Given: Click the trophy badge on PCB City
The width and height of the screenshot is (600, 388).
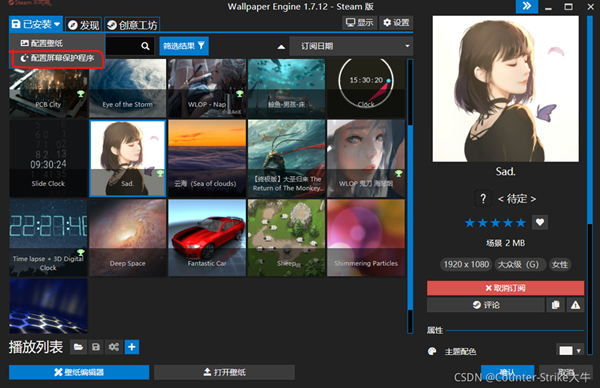Looking at the screenshot, I should click(x=81, y=93).
